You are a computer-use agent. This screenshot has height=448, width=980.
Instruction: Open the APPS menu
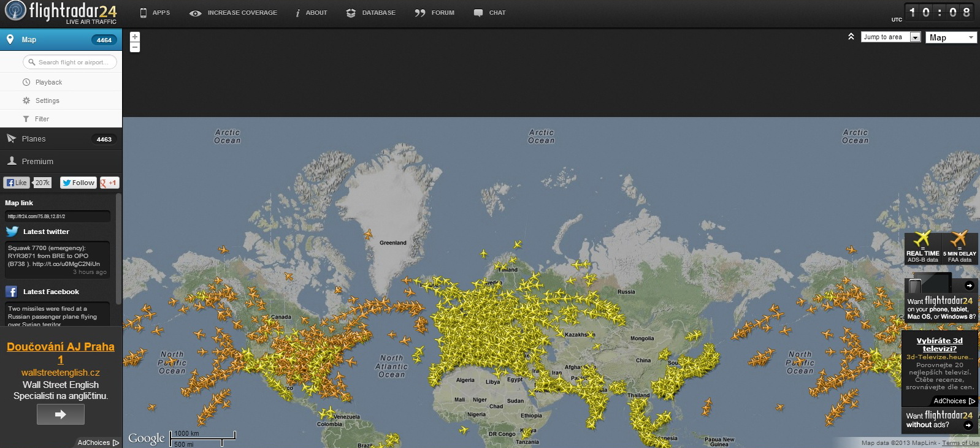coord(155,13)
